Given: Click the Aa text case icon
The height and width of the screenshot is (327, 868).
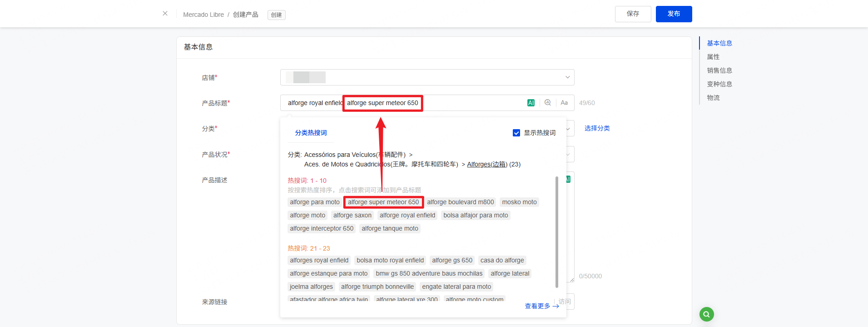Looking at the screenshot, I should [x=564, y=103].
